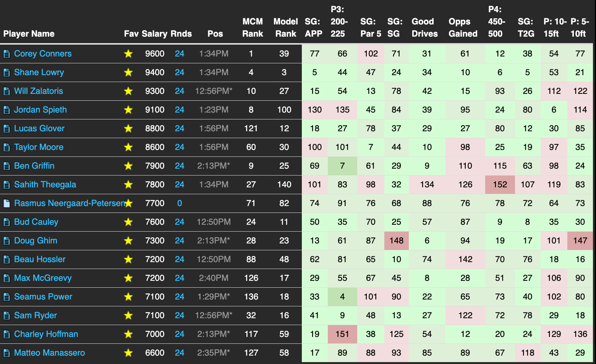Image resolution: width=596 pixels, height=364 pixels.
Task: Select 147 cell in Doug Ghim row
Action: coord(580,241)
